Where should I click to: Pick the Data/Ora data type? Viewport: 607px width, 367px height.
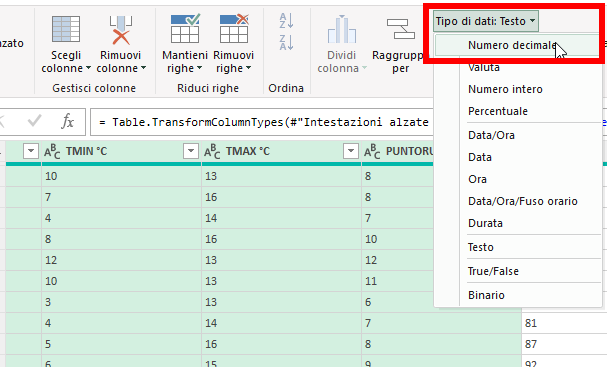pos(491,135)
